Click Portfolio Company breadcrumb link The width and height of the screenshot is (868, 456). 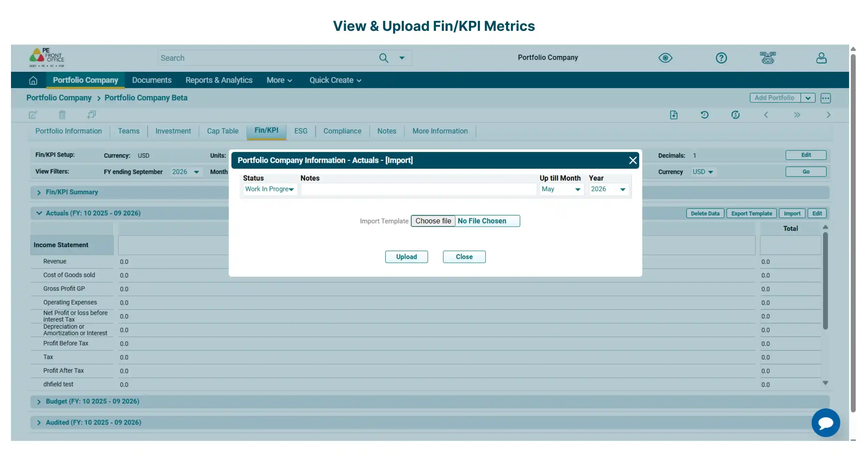pos(59,98)
